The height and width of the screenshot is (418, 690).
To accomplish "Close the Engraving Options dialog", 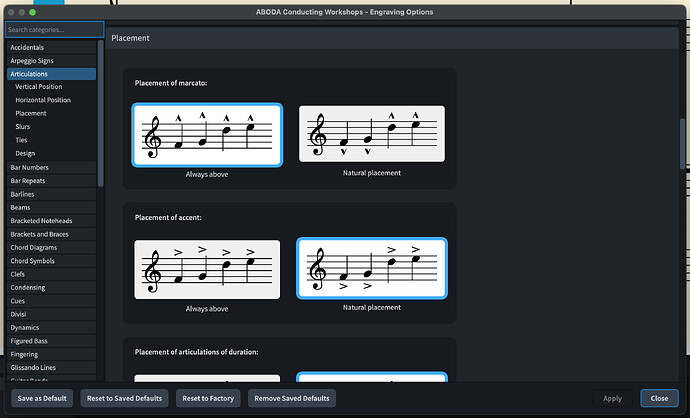I will click(659, 398).
